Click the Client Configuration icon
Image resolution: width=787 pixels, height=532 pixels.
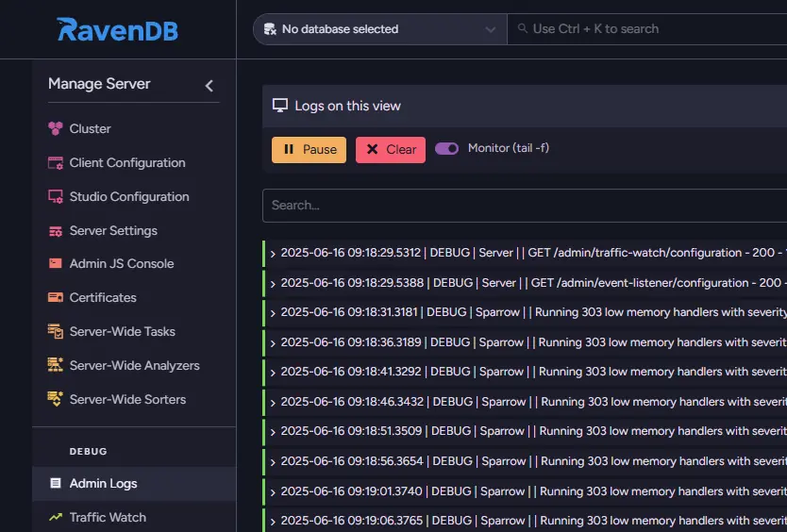point(56,162)
